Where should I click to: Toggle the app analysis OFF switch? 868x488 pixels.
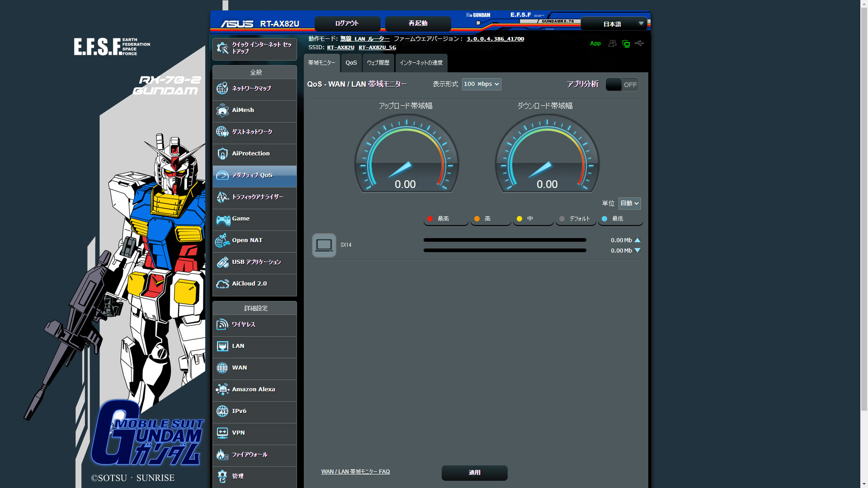(622, 84)
